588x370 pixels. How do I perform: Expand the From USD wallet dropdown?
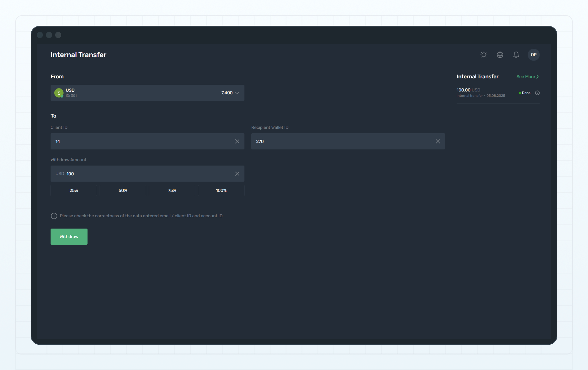147,93
